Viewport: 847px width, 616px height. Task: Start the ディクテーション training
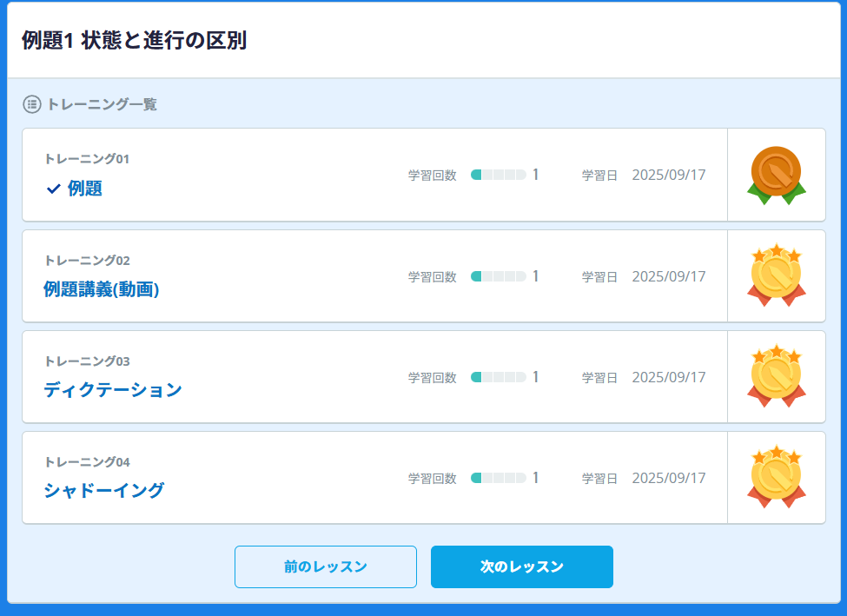click(x=113, y=390)
